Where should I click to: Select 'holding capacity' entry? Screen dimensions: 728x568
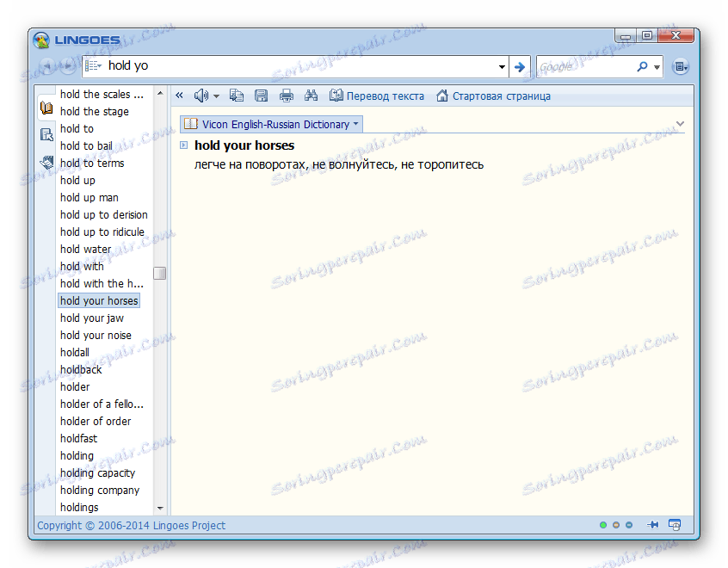point(97,472)
